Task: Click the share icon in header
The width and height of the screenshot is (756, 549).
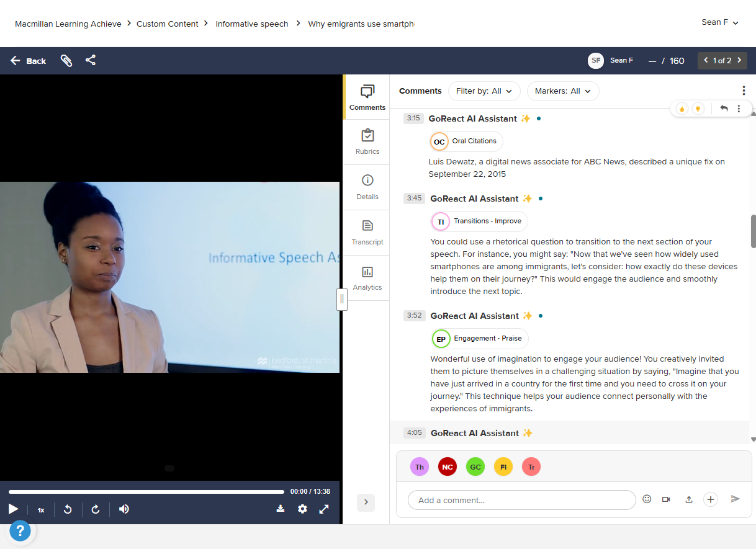Action: 91,60
